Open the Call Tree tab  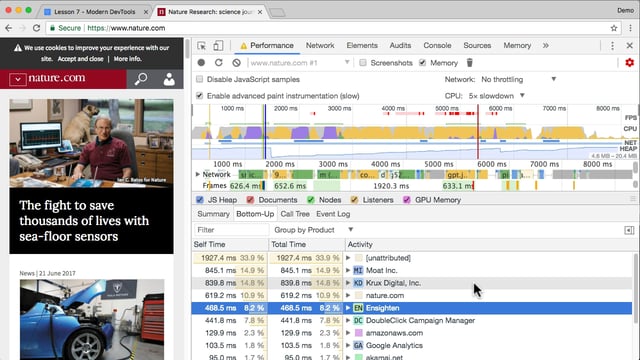(295, 214)
